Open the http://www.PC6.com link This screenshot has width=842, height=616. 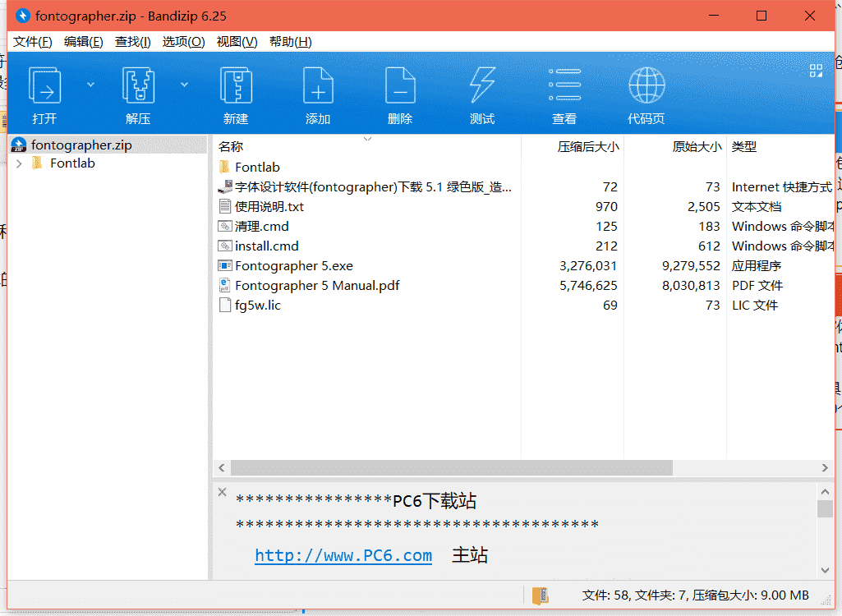click(x=343, y=554)
